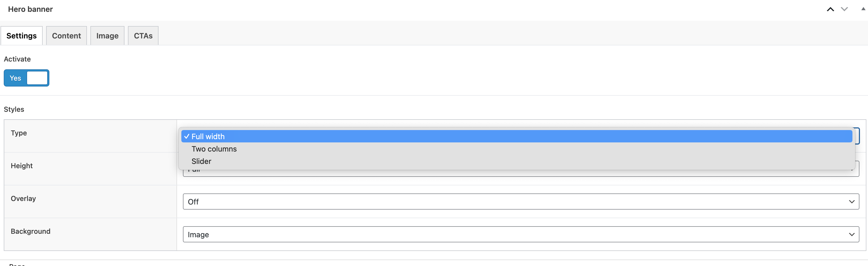The image size is (868, 266).
Task: Click the white knob of Activate toggle
Action: (x=37, y=78)
